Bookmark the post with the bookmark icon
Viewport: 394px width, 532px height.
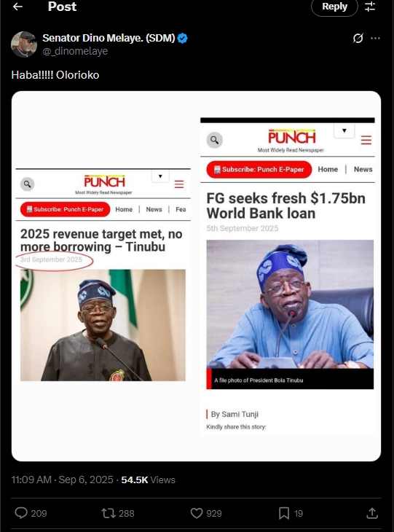pyautogui.click(x=284, y=513)
